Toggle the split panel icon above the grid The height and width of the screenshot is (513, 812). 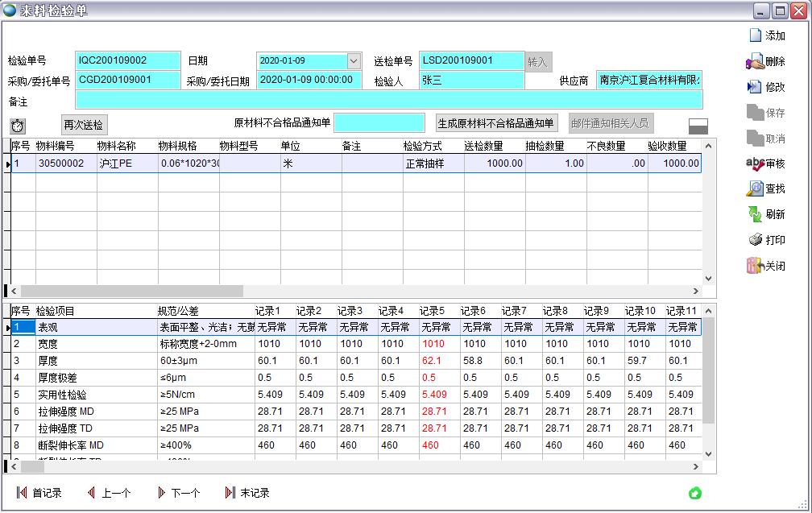[698, 126]
